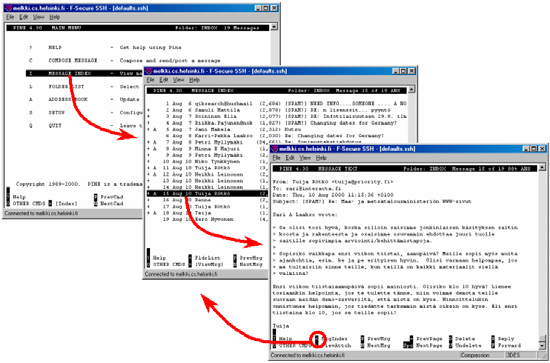Viewport: 550px width, 363px height.
Task: Open Help menu in the main menu window
Action: pos(54,17)
